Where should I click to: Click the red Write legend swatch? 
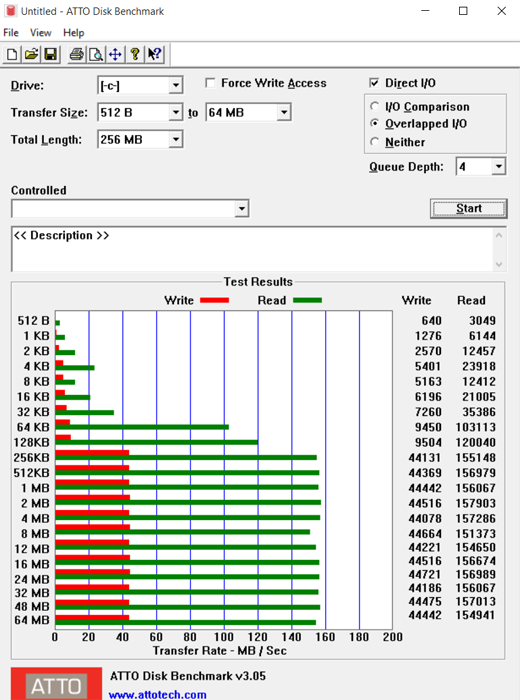click(x=214, y=300)
